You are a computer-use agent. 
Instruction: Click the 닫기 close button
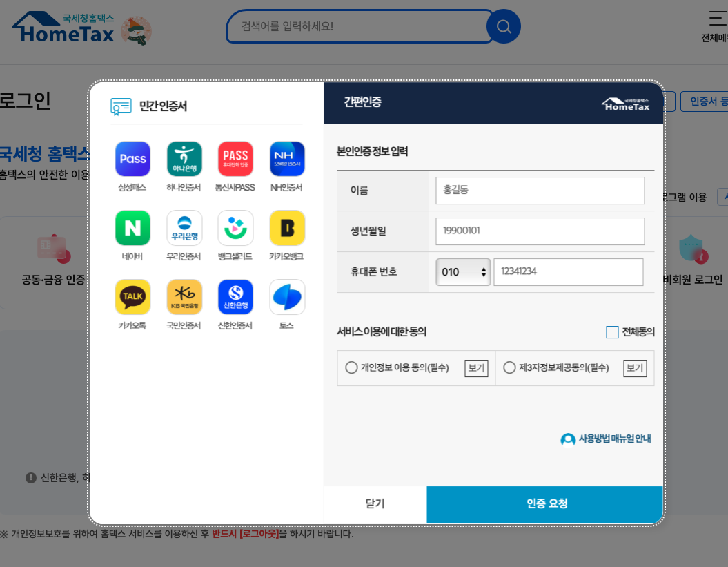point(375,505)
